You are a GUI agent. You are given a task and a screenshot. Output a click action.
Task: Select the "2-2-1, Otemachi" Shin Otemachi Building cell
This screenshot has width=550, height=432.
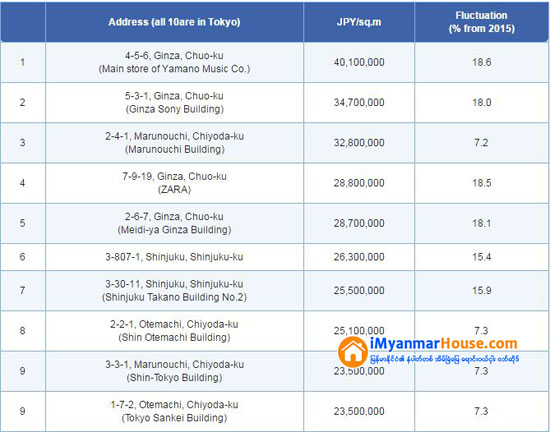(x=174, y=331)
